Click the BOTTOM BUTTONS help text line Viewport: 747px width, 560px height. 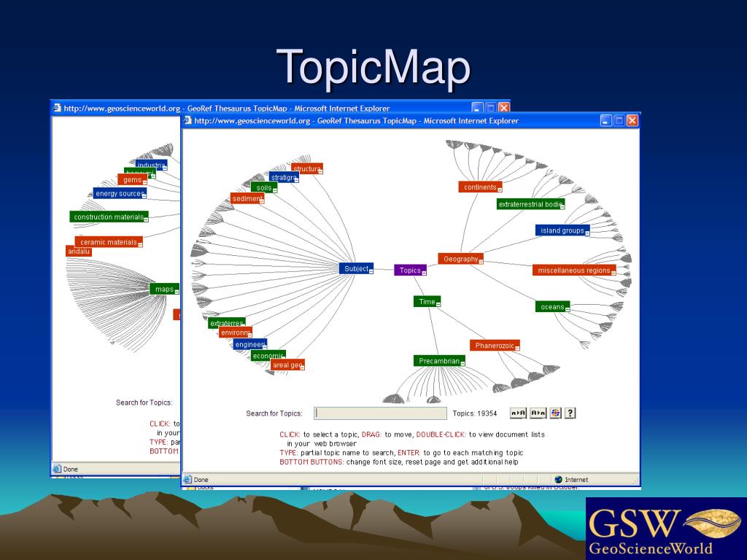pos(399,462)
